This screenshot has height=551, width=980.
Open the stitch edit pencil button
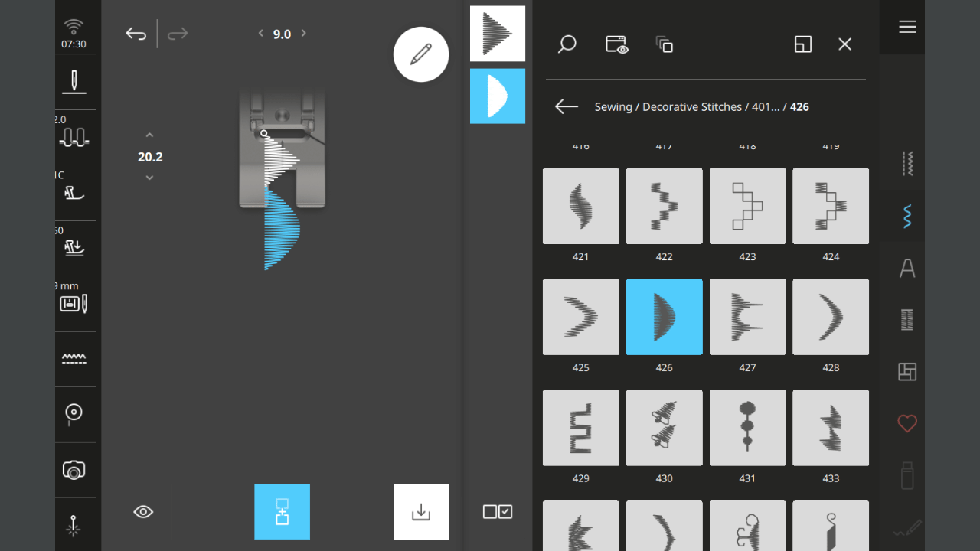click(421, 54)
